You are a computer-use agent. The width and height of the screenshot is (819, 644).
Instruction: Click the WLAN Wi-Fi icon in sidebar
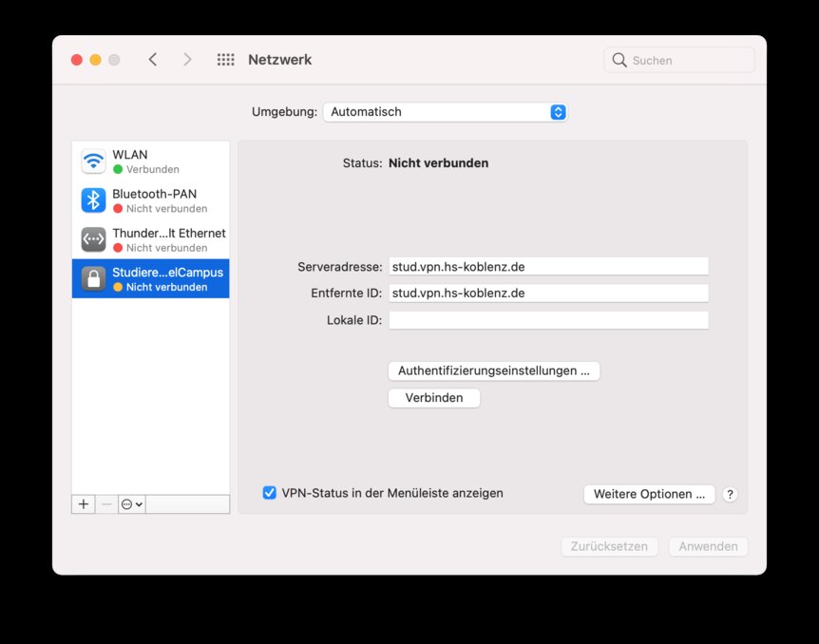click(x=93, y=161)
